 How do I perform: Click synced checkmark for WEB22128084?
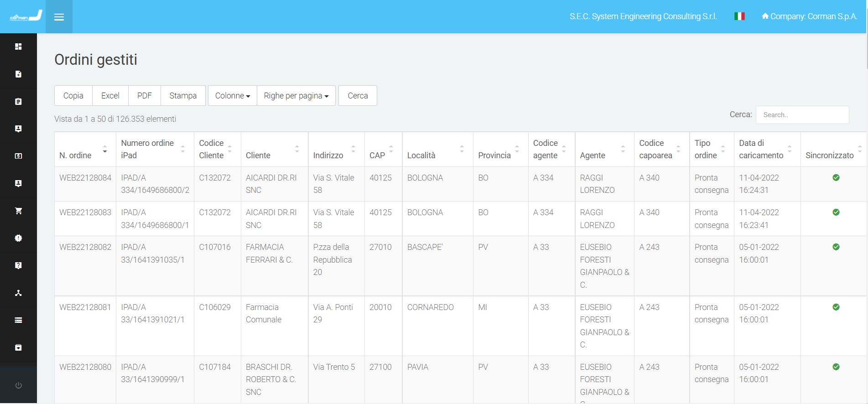tap(836, 178)
